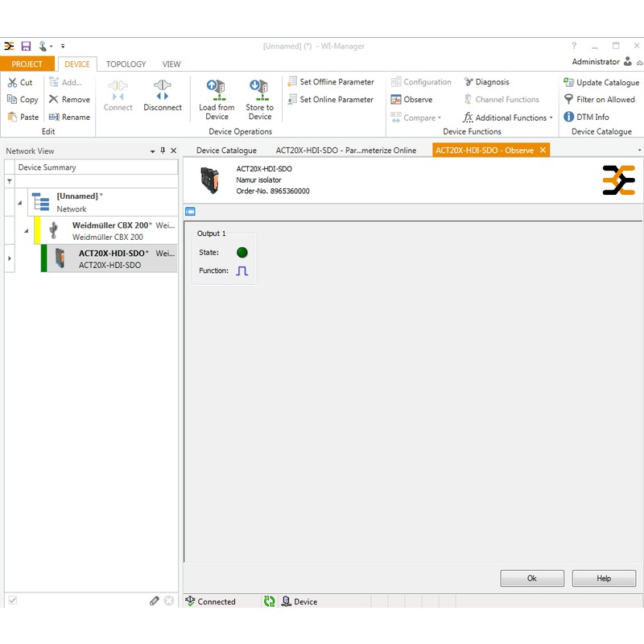Image resolution: width=644 pixels, height=644 pixels.
Task: Click the Connected status icon
Action: pos(190,601)
